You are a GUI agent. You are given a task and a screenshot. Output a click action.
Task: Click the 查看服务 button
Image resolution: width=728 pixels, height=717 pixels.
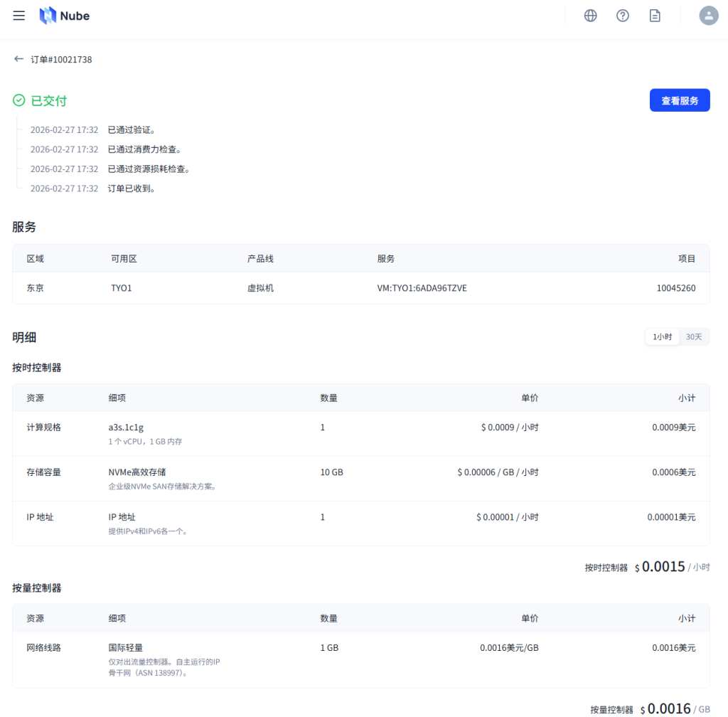click(x=680, y=100)
